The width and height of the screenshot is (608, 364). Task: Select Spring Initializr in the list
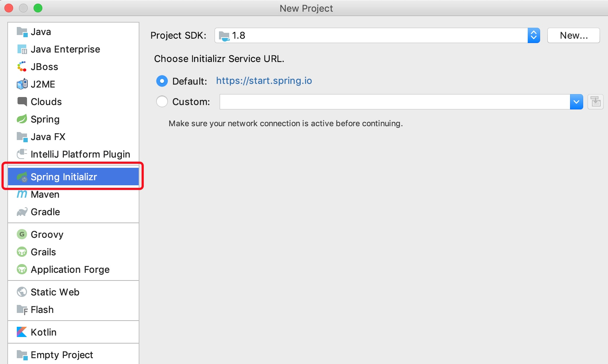[73, 177]
